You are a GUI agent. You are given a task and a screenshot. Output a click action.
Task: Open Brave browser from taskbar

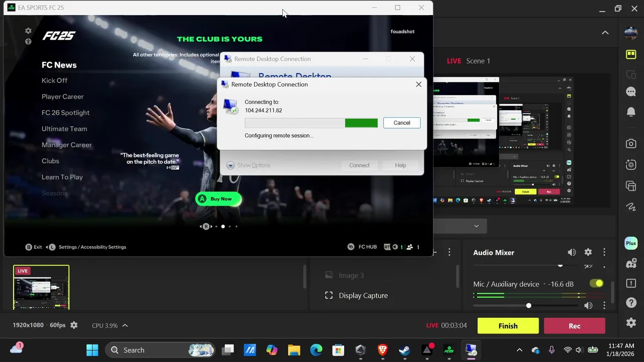pyautogui.click(x=383, y=350)
